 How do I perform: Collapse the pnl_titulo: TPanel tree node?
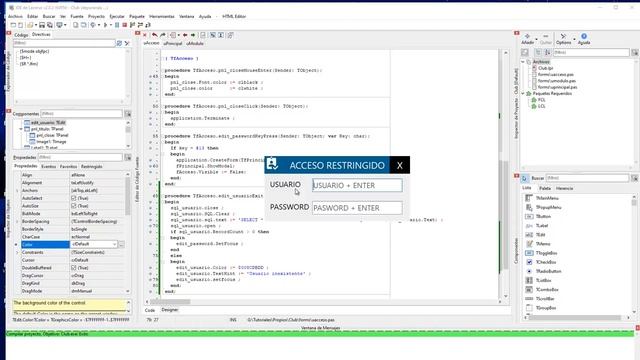[21, 129]
